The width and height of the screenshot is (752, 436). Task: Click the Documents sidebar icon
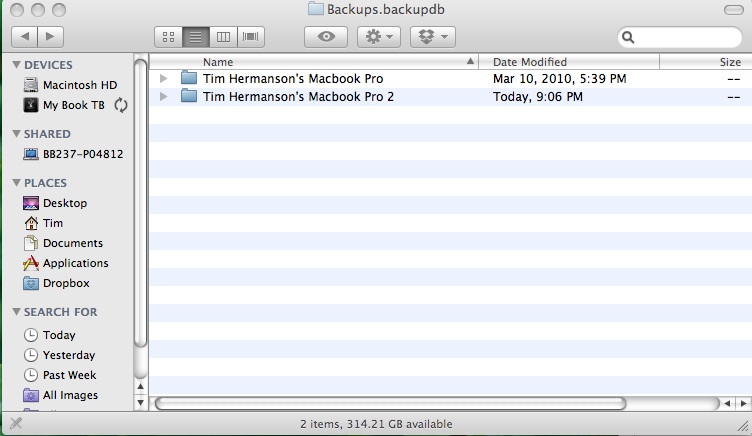[x=31, y=243]
